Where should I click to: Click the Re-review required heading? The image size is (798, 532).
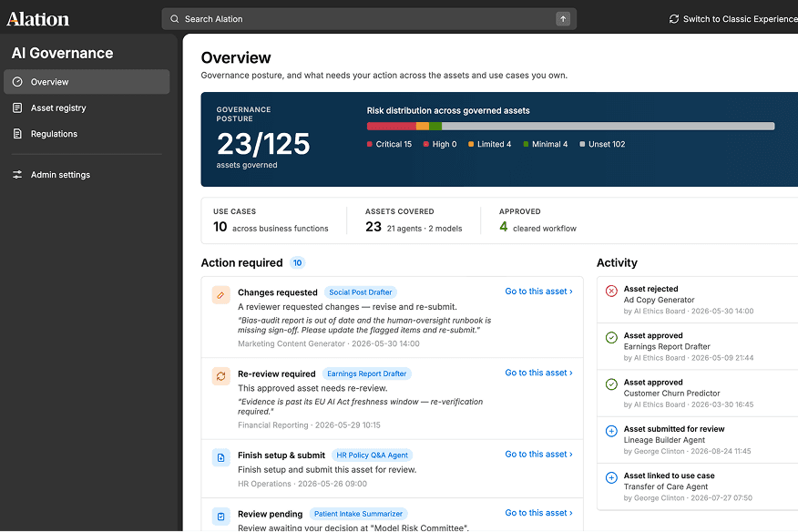click(276, 373)
